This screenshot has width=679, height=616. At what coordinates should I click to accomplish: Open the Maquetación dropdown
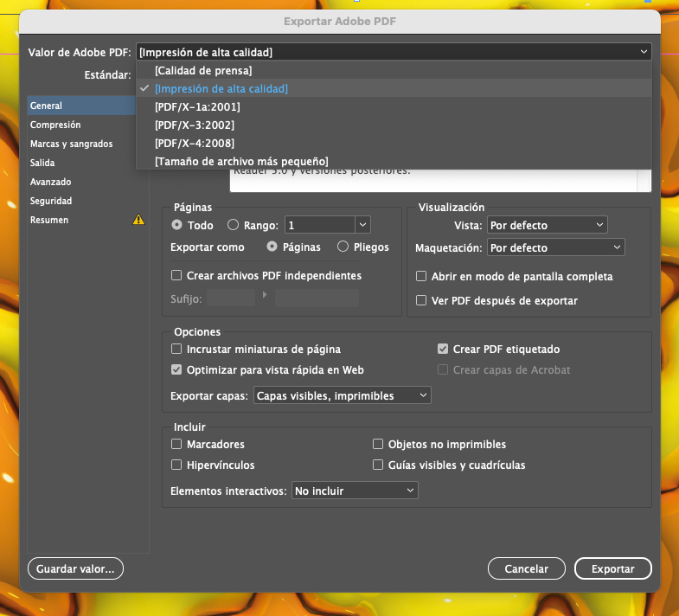[555, 247]
